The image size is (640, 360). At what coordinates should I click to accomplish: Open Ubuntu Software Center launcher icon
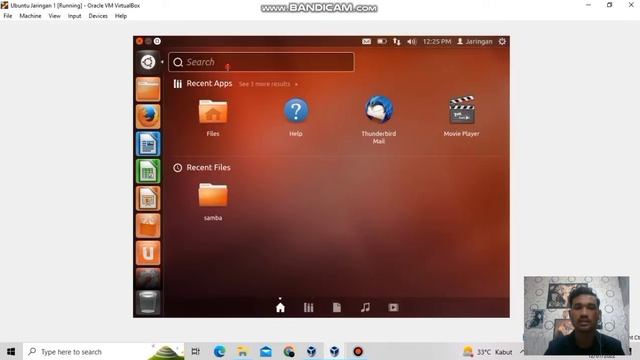tap(148, 226)
